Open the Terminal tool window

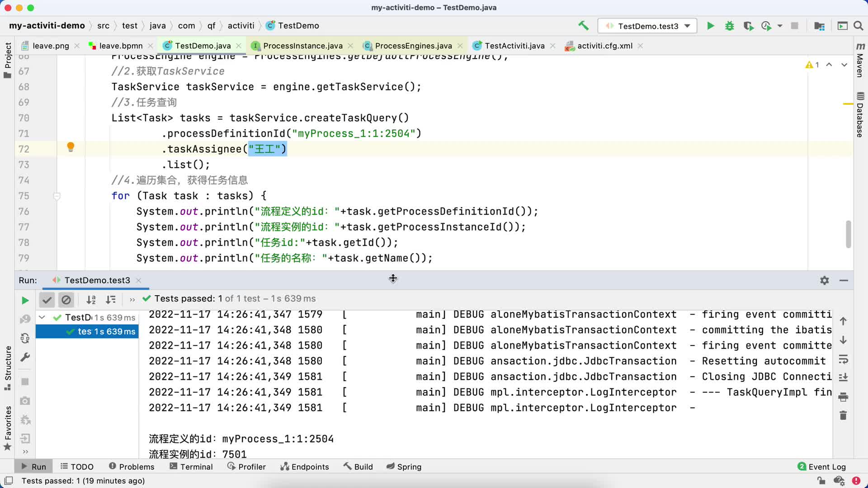191,467
